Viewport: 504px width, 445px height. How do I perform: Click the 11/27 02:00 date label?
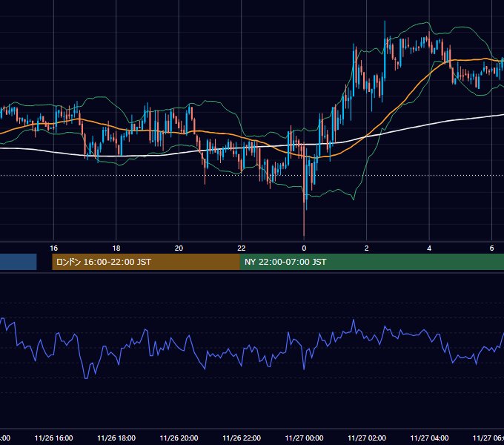(367, 438)
